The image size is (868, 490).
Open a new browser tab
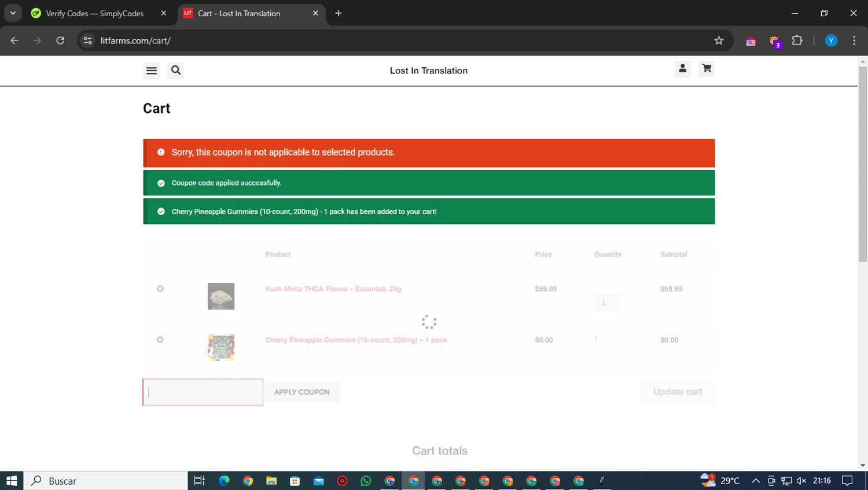pos(339,13)
